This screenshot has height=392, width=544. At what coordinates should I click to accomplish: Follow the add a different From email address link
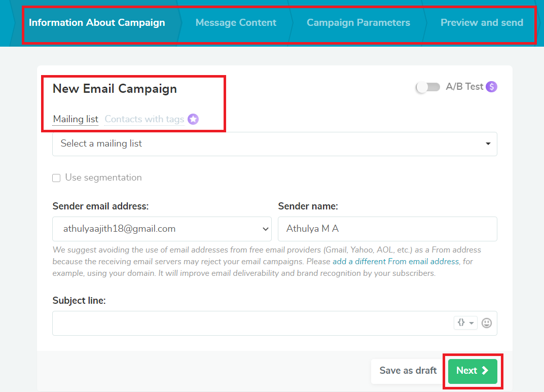pyautogui.click(x=395, y=262)
